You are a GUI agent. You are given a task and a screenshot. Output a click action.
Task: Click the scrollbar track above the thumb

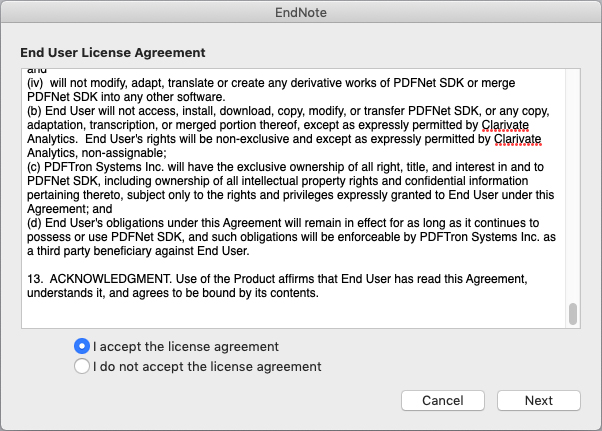(573, 184)
